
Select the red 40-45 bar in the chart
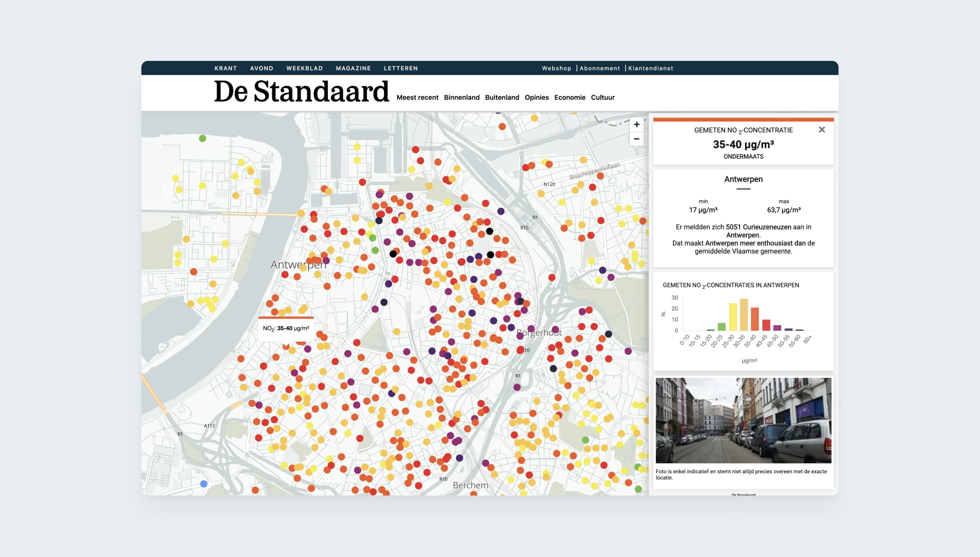click(766, 325)
